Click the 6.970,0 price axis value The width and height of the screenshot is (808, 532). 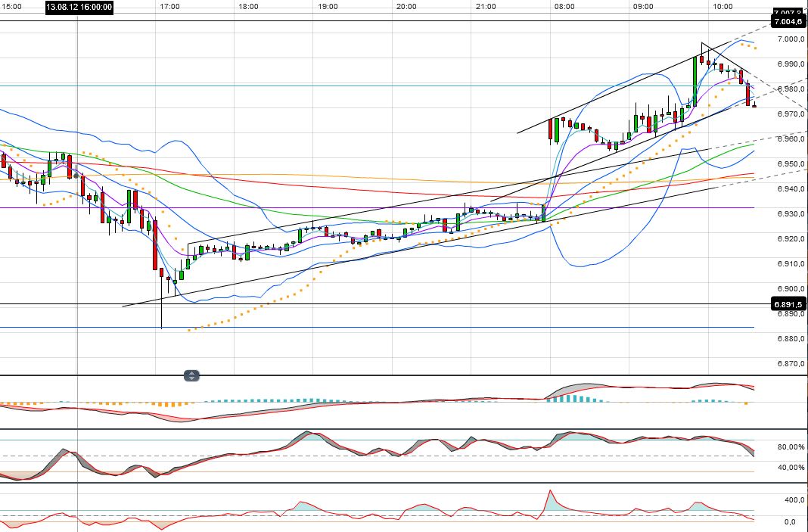point(791,114)
